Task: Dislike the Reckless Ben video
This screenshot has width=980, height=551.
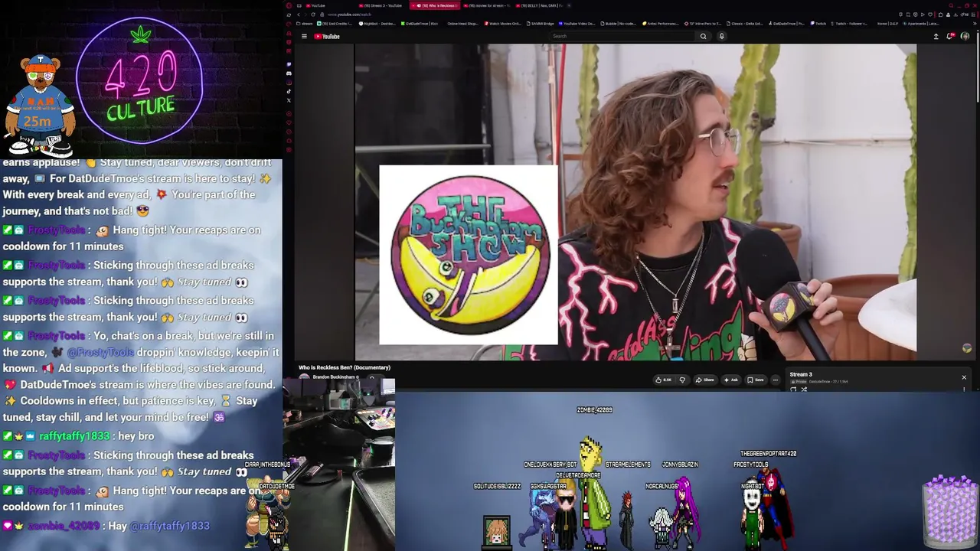Action: (x=682, y=380)
